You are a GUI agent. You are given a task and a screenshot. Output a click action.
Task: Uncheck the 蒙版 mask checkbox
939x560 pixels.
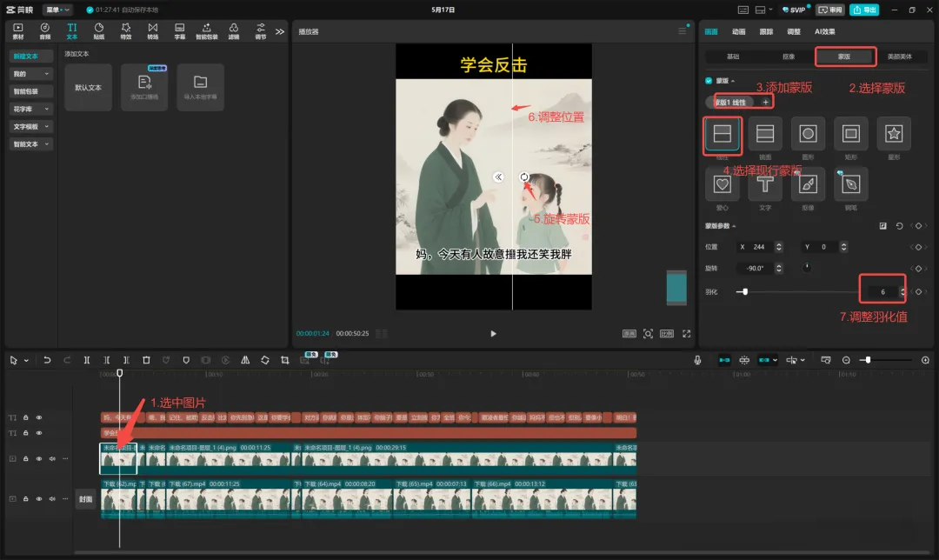709,80
